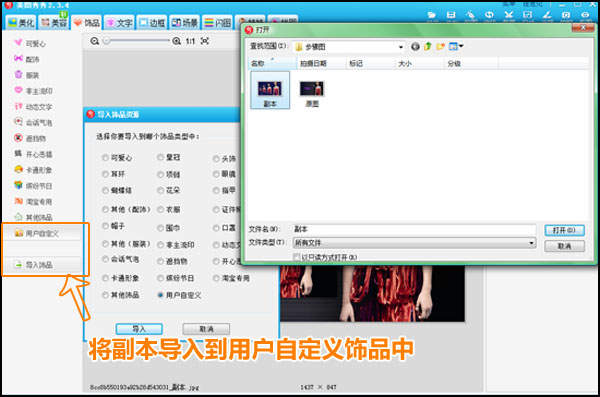Click zoom out magnifier icon
This screenshot has width=600, height=397.
tap(95, 41)
